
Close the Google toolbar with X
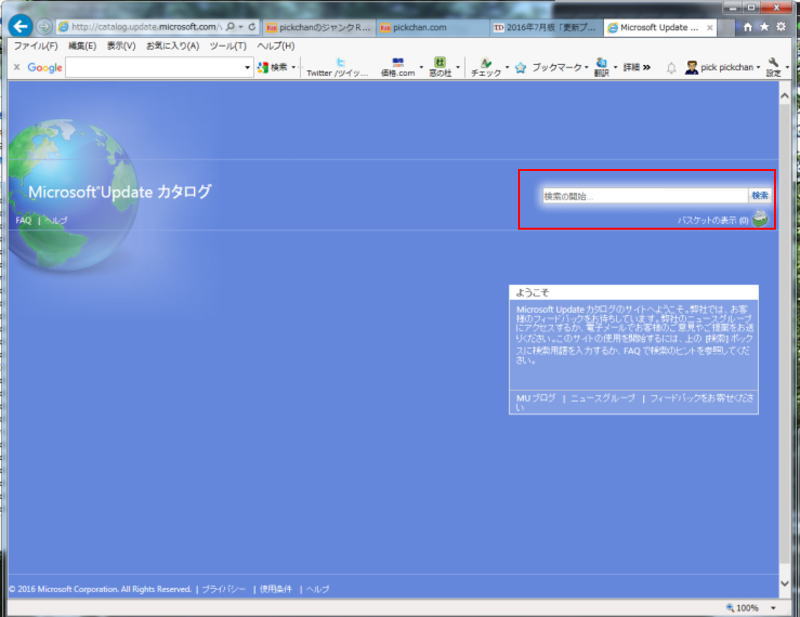17,67
